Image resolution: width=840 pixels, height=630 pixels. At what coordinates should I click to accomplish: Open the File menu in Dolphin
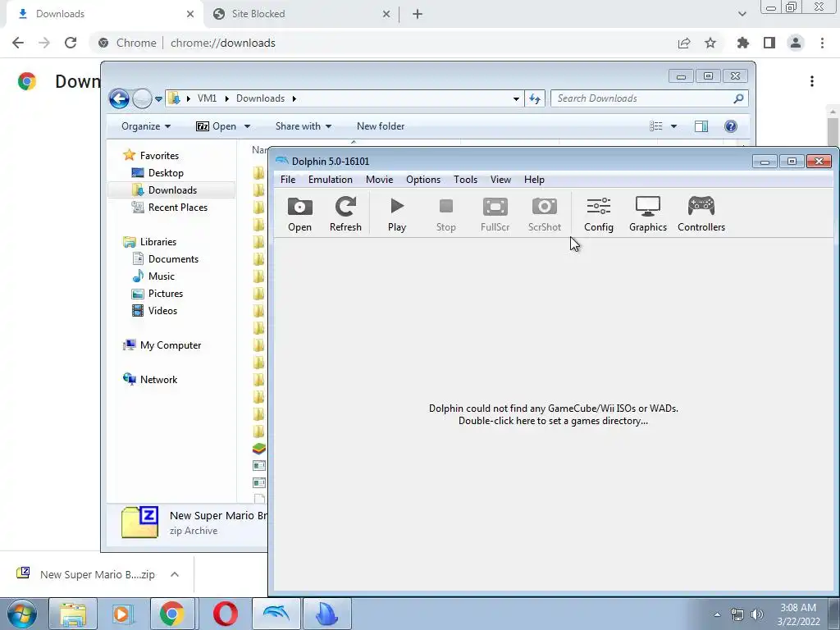click(288, 180)
